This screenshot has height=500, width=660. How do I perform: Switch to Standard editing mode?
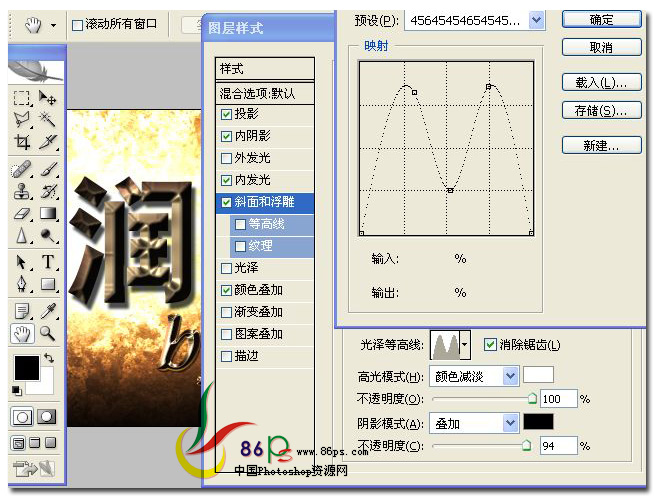22,418
